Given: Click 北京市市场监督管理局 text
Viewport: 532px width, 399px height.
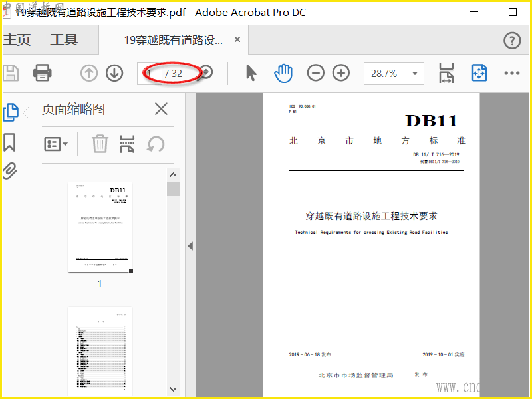Looking at the screenshot, I should [x=356, y=375].
